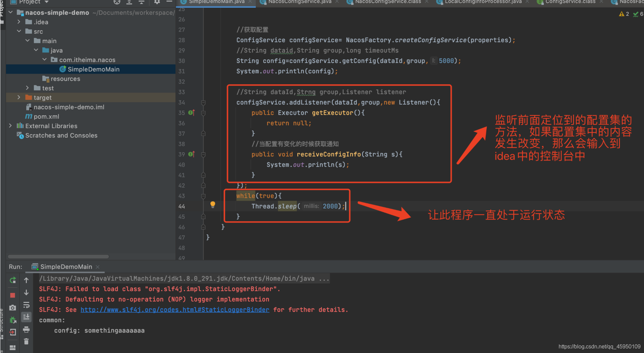Click the implements gutter icon on line 35
The width and height of the screenshot is (644, 353).
(191, 113)
